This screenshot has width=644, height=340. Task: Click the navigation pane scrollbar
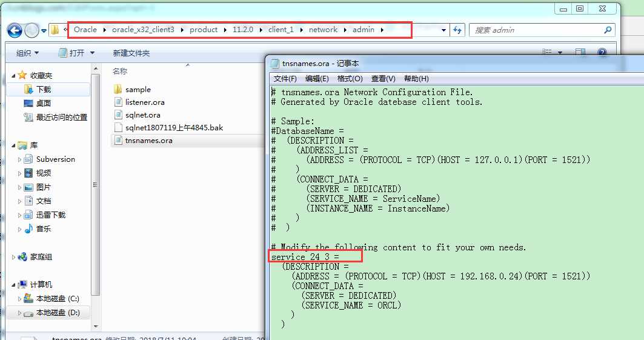point(96,185)
